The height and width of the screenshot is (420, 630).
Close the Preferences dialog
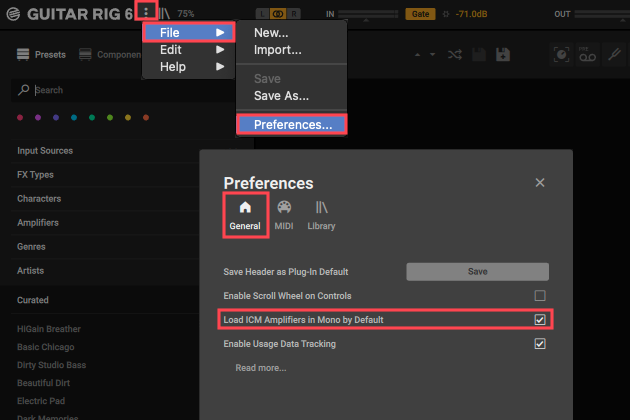coord(540,182)
